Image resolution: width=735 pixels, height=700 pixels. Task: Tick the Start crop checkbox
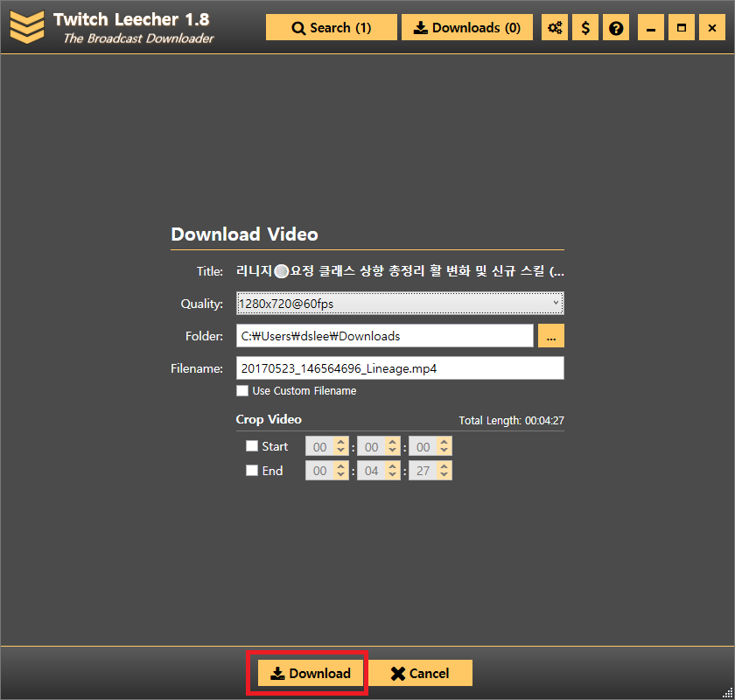coord(252,446)
